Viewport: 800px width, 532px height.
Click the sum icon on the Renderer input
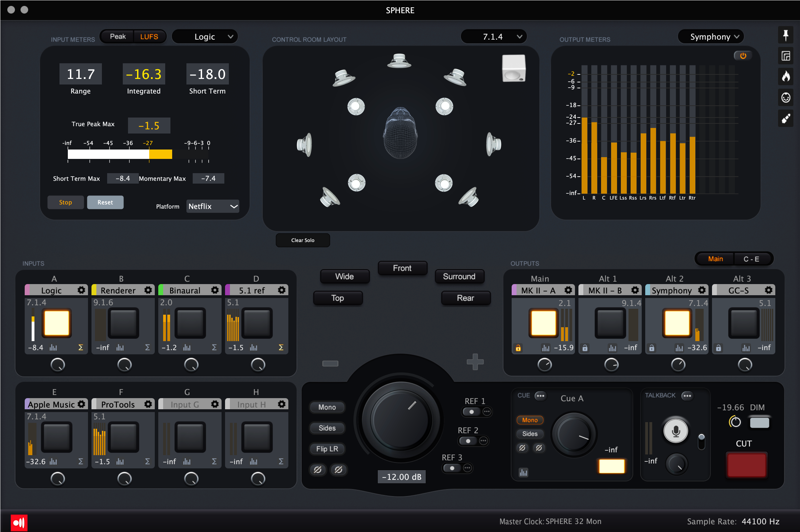147,347
